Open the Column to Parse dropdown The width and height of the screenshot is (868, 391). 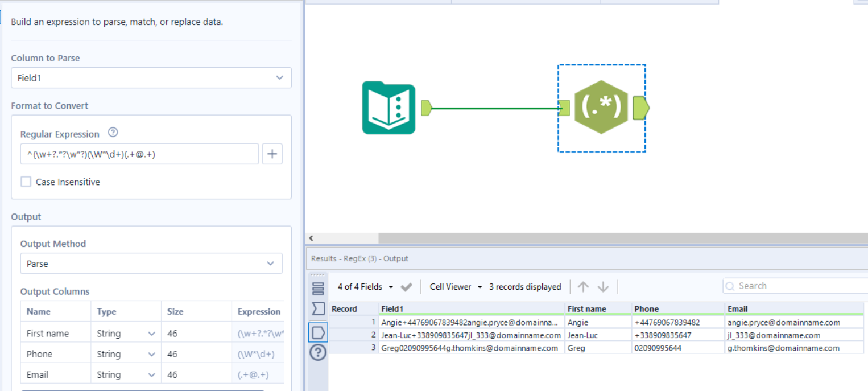(x=151, y=78)
